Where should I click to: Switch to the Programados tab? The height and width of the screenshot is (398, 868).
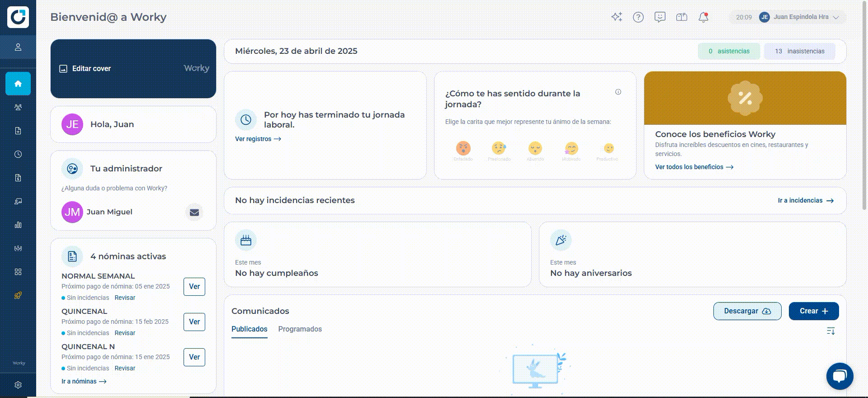300,329
